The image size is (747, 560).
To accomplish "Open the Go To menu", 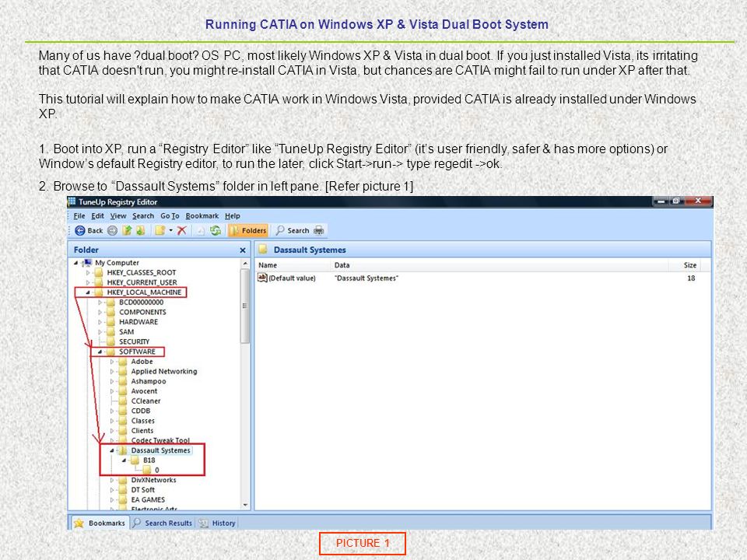I will (170, 216).
